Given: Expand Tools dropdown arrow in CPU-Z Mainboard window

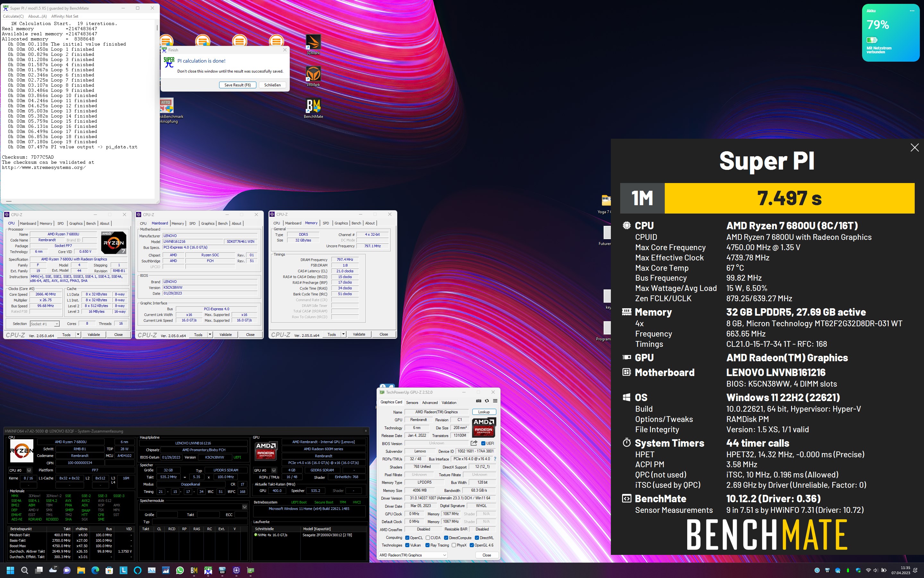Looking at the screenshot, I should coord(210,335).
